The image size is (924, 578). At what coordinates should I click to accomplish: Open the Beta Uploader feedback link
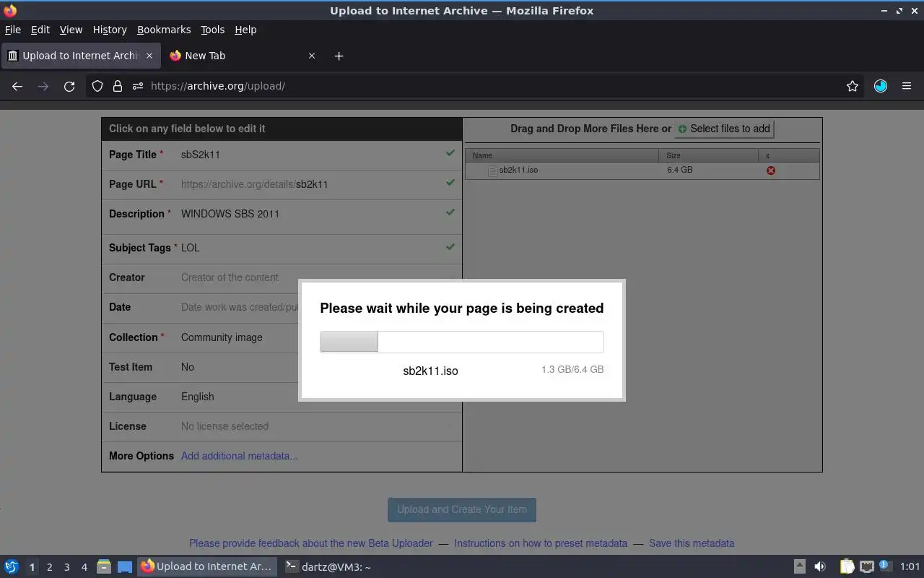tap(311, 543)
